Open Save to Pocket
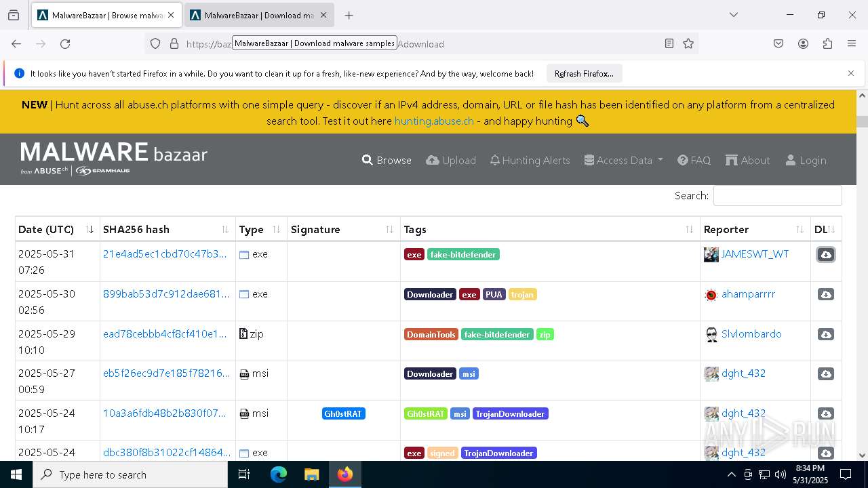Image resolution: width=868 pixels, height=488 pixels. [778, 43]
